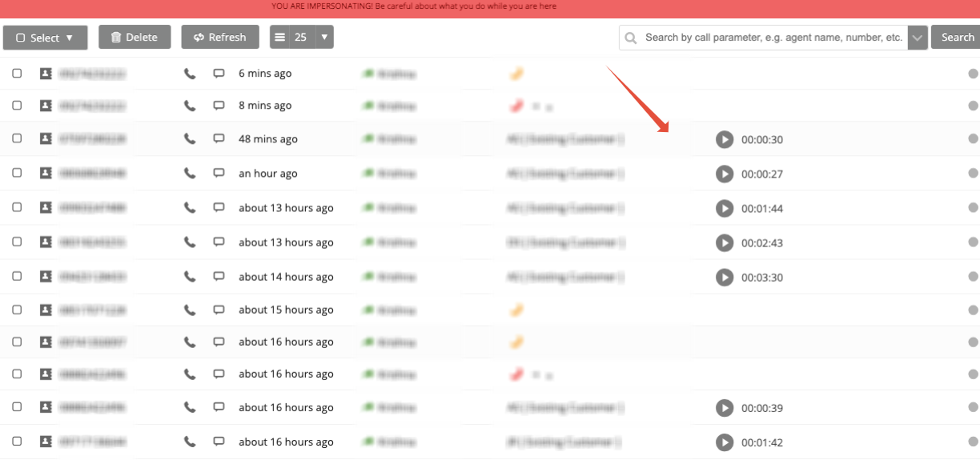Image resolution: width=980 pixels, height=460 pixels.
Task: Click the status dot in the 6 mins ago row
Action: tap(974, 74)
